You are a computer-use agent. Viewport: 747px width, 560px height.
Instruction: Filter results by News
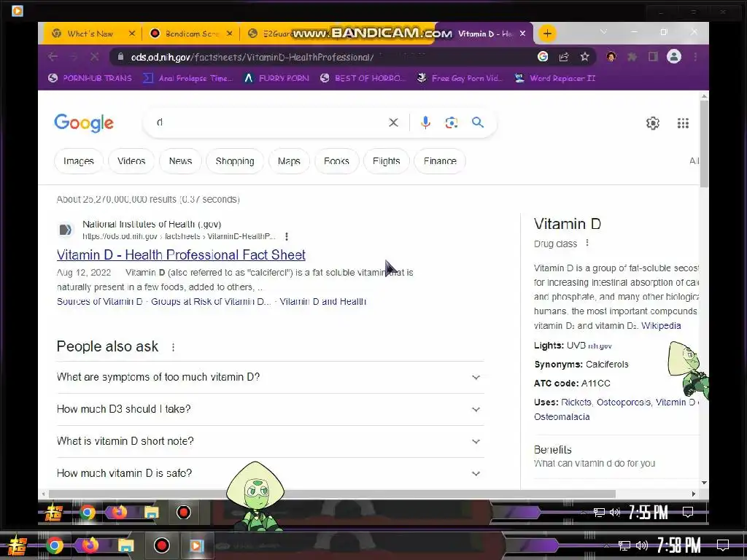click(x=180, y=161)
